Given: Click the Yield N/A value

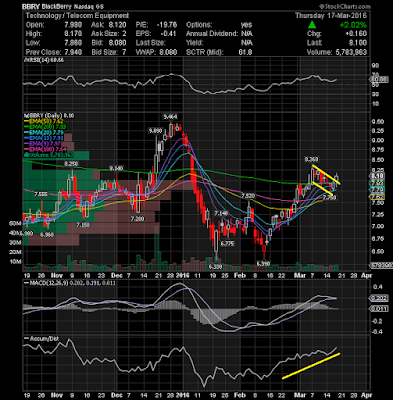Looking at the screenshot, I should [x=247, y=43].
